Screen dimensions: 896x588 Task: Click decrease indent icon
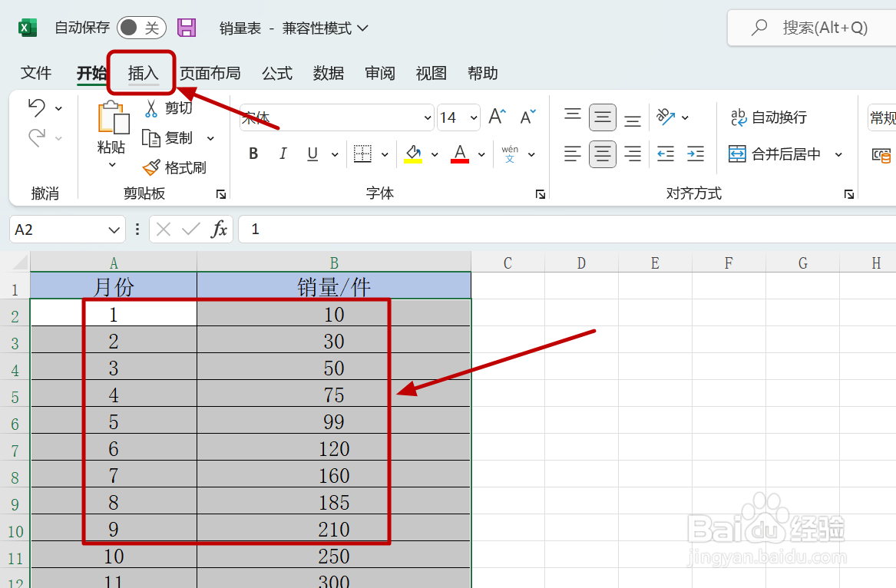tap(666, 154)
